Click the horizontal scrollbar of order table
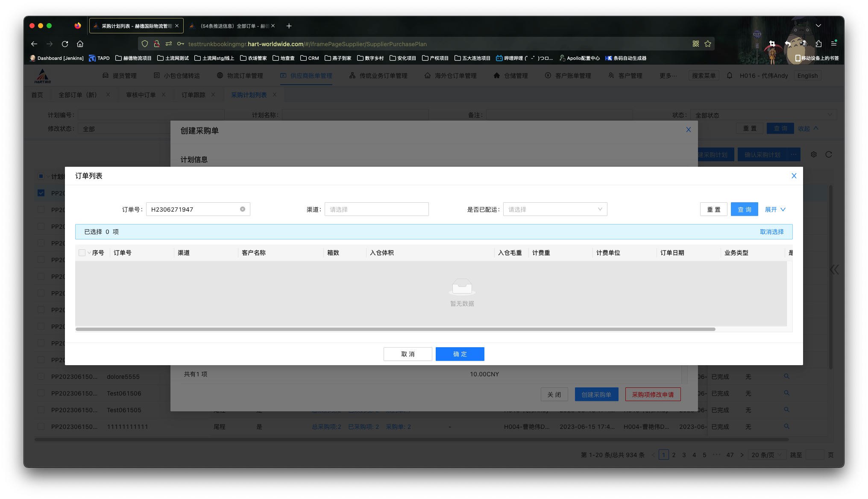The height and width of the screenshot is (499, 868). click(395, 329)
